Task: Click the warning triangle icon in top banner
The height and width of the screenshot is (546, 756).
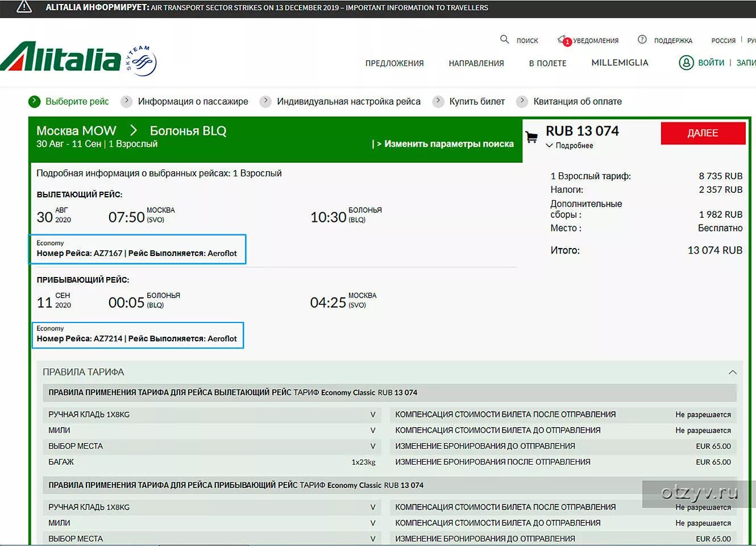Action: [x=24, y=7]
